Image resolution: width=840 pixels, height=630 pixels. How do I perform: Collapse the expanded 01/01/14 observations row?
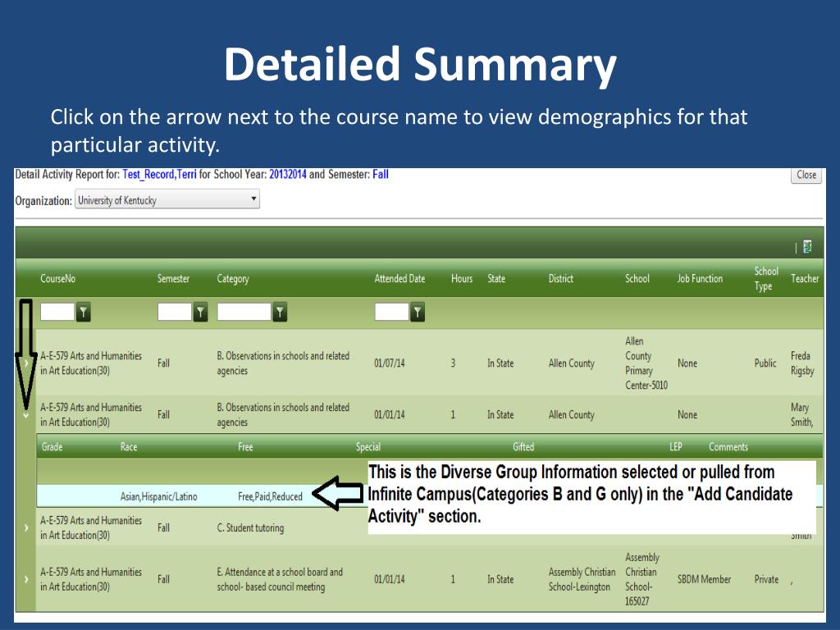(x=25, y=414)
